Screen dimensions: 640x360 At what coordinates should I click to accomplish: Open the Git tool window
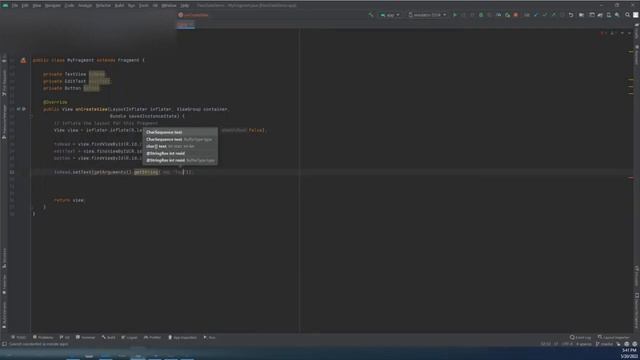(64, 338)
